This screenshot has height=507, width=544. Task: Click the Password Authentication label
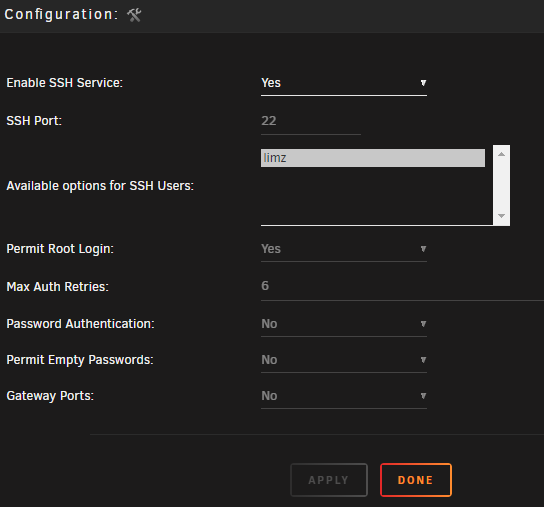(x=80, y=324)
